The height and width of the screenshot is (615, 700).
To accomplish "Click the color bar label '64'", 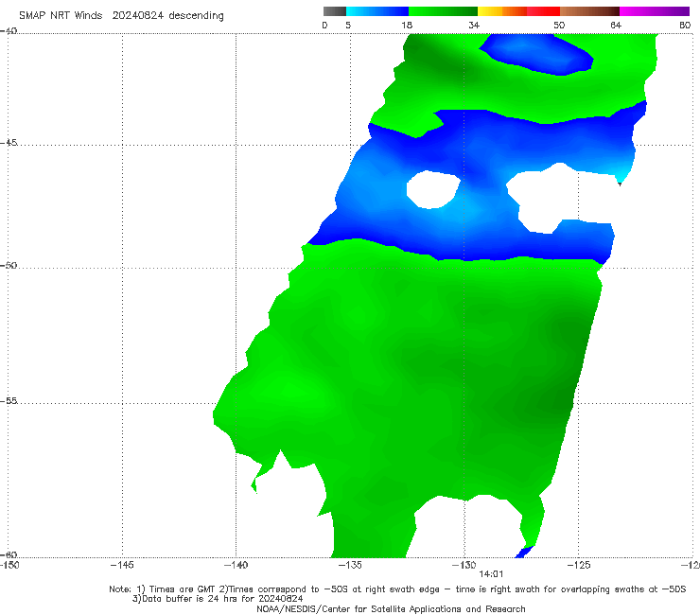I will pyautogui.click(x=616, y=26).
